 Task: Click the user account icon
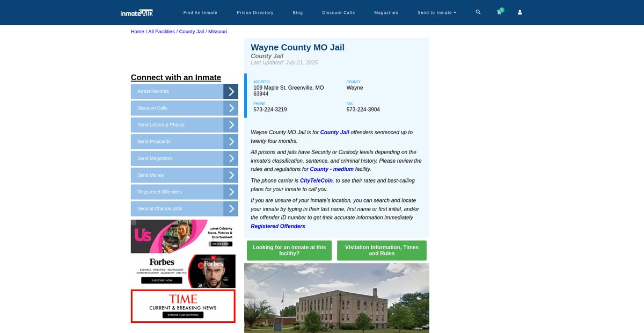point(519,12)
